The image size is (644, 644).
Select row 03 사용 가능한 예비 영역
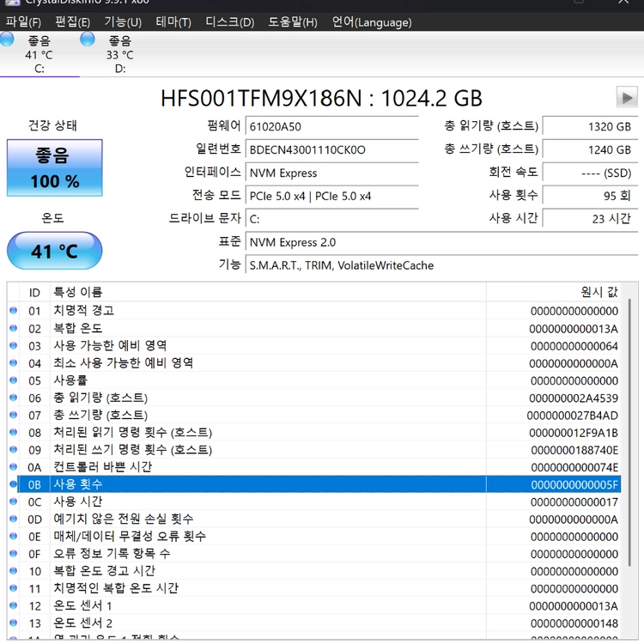click(x=314, y=346)
